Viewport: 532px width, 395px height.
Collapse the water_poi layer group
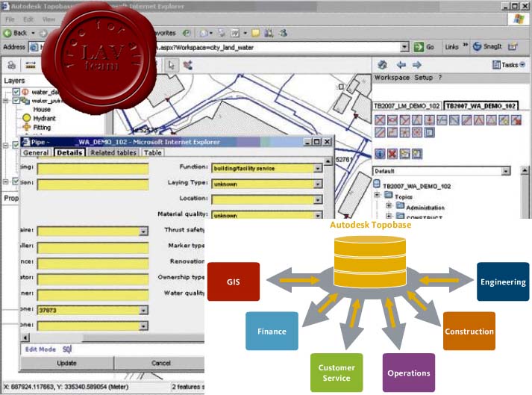tap(5, 101)
